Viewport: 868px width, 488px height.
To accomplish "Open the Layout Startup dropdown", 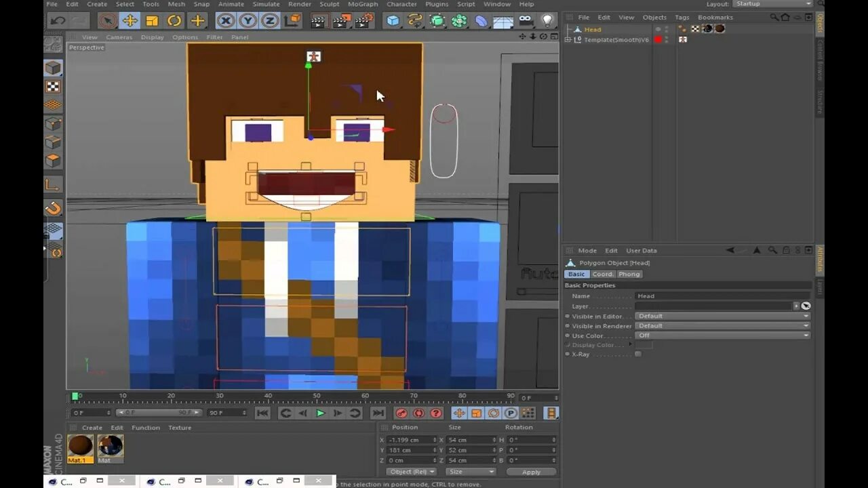I will [772, 4].
